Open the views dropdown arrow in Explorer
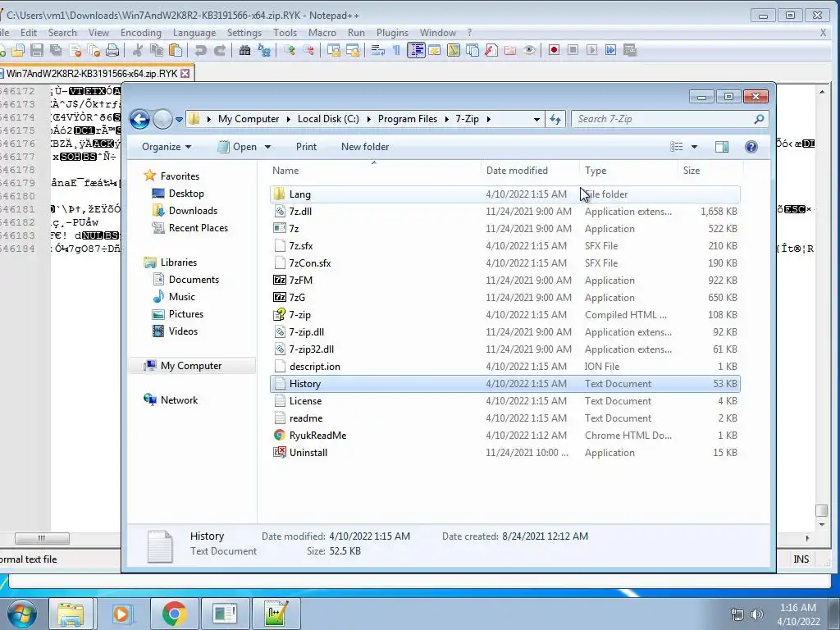 pos(694,147)
